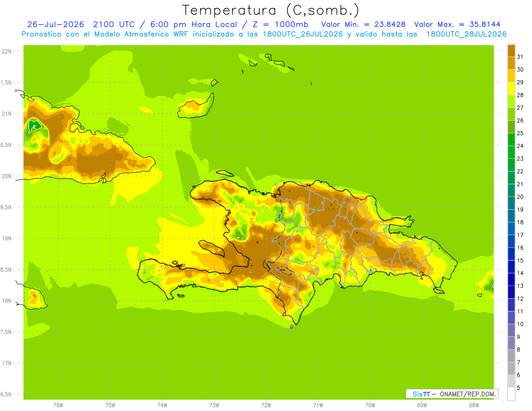Click the "20N" latitude label
The height and width of the screenshot is (411, 532).
pyautogui.click(x=7, y=176)
